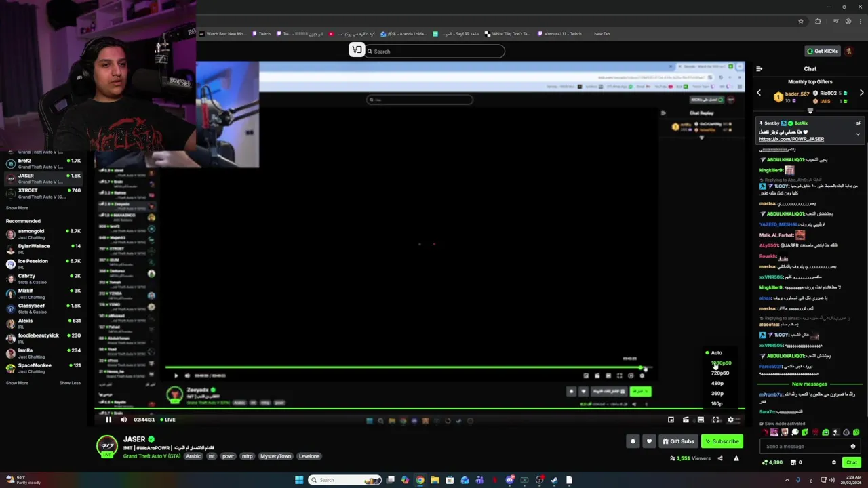The width and height of the screenshot is (868, 488).
Task: Toggle theater mode icon
Action: tap(701, 420)
